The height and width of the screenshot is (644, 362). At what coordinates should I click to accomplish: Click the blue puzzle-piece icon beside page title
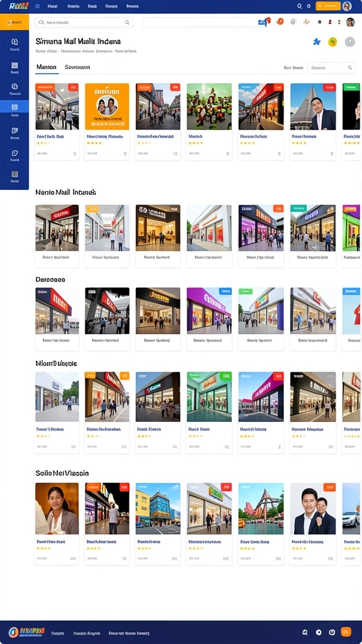point(317,42)
